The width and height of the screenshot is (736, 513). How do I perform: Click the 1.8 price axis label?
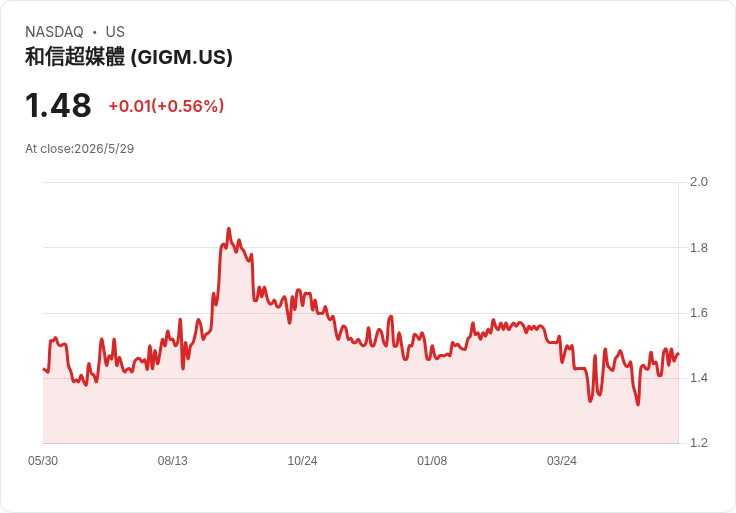coord(698,248)
